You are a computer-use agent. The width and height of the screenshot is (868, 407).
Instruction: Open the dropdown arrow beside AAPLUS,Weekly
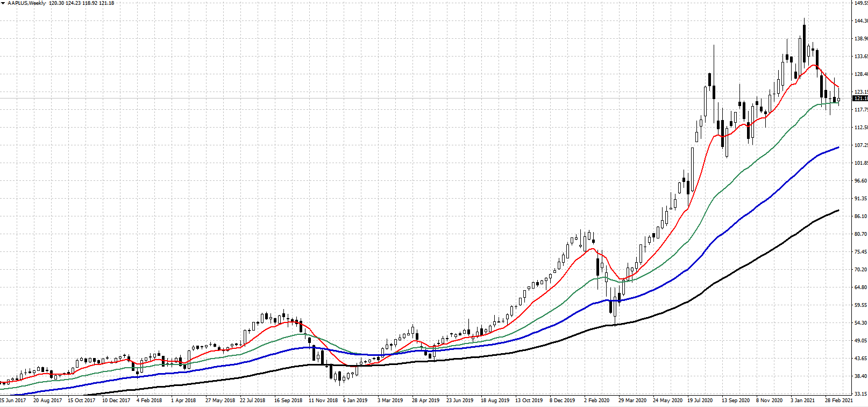(x=3, y=3)
